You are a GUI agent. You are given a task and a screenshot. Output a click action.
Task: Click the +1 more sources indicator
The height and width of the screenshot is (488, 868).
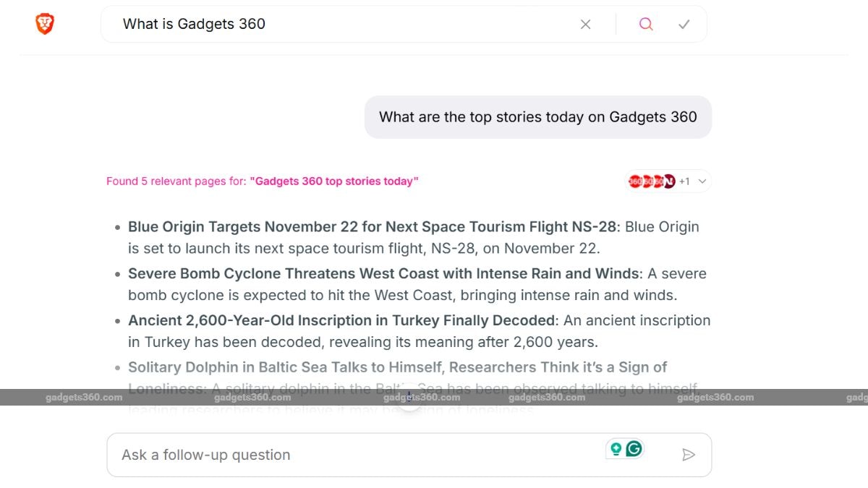tap(684, 181)
